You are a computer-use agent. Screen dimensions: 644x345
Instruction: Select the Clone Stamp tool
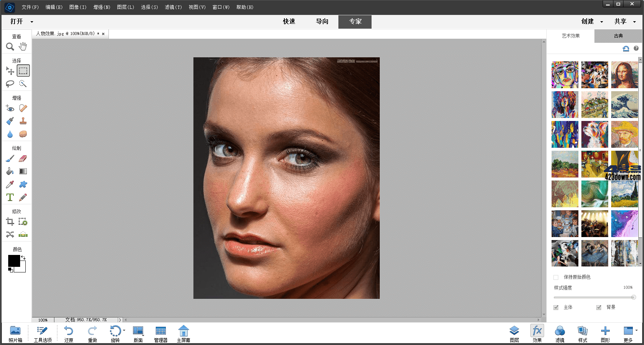point(23,121)
